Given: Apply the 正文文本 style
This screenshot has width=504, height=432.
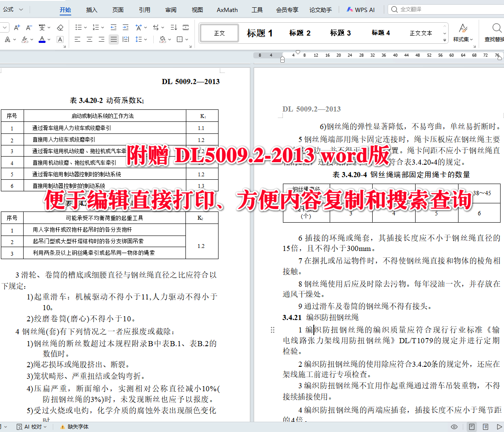Looking at the screenshot, I should point(421,33).
